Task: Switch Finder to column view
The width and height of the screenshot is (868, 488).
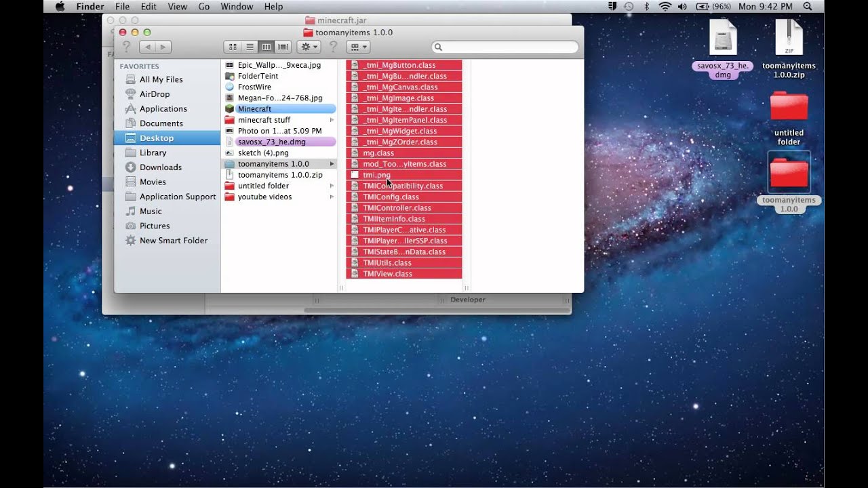Action: pos(267,47)
